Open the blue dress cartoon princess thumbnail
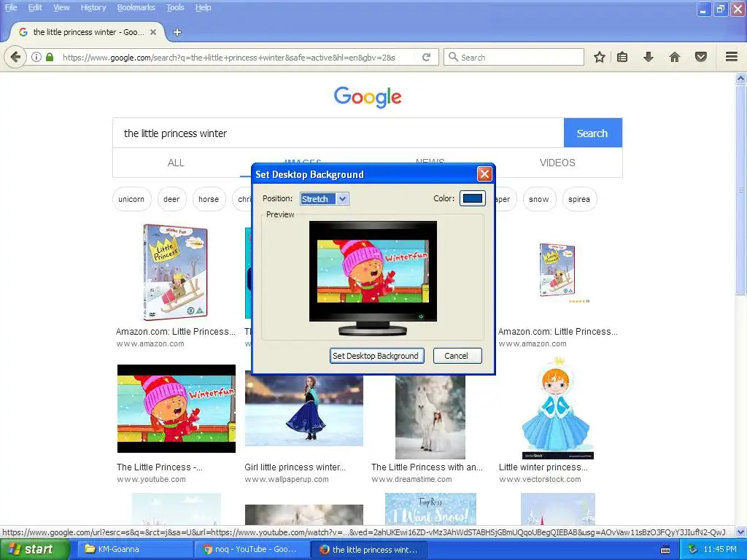 (557, 408)
